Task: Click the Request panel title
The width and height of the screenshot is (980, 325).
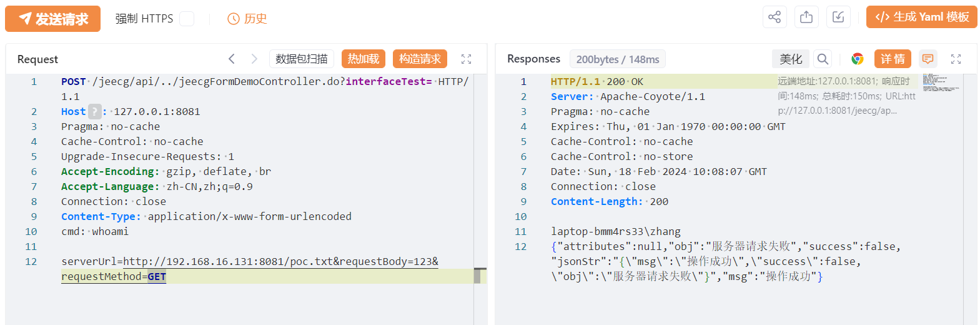Action: pyautogui.click(x=37, y=59)
